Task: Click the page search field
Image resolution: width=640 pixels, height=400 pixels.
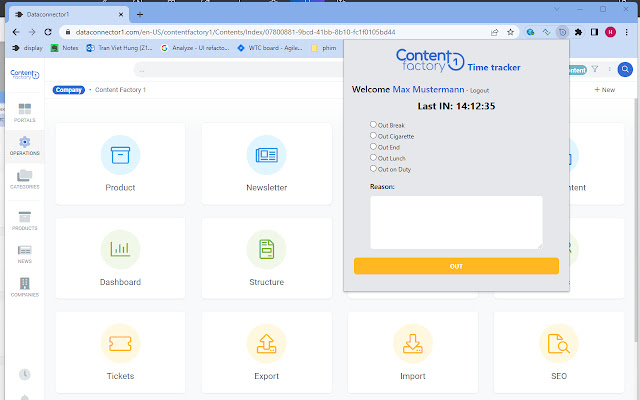Action: tap(239, 70)
